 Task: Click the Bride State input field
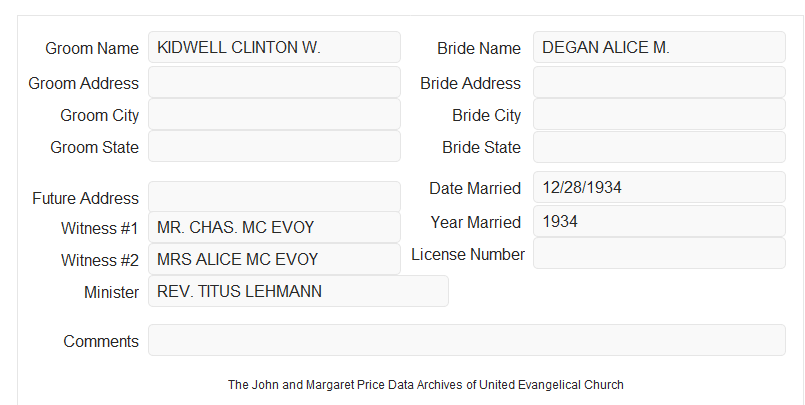659,147
